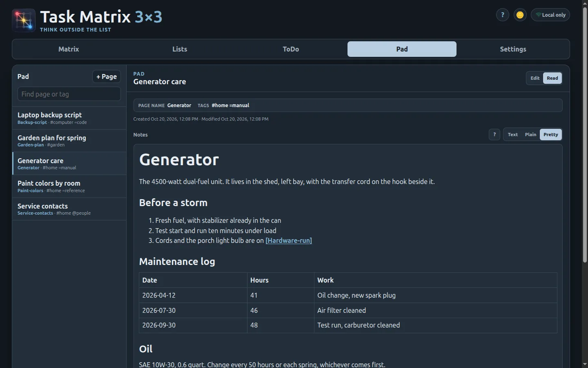
Task: Click the Task Matrix app logo icon
Action: 24,20
